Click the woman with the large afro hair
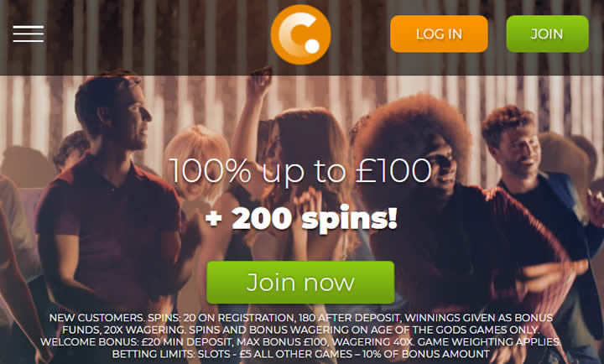The image size is (604, 364). 443,185
